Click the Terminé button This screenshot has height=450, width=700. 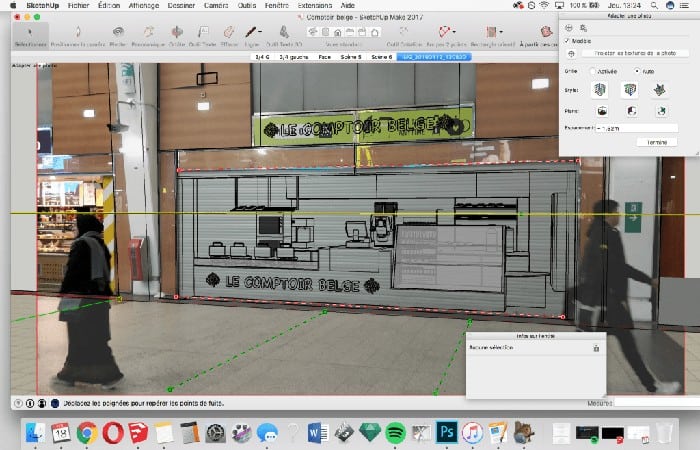[656, 142]
